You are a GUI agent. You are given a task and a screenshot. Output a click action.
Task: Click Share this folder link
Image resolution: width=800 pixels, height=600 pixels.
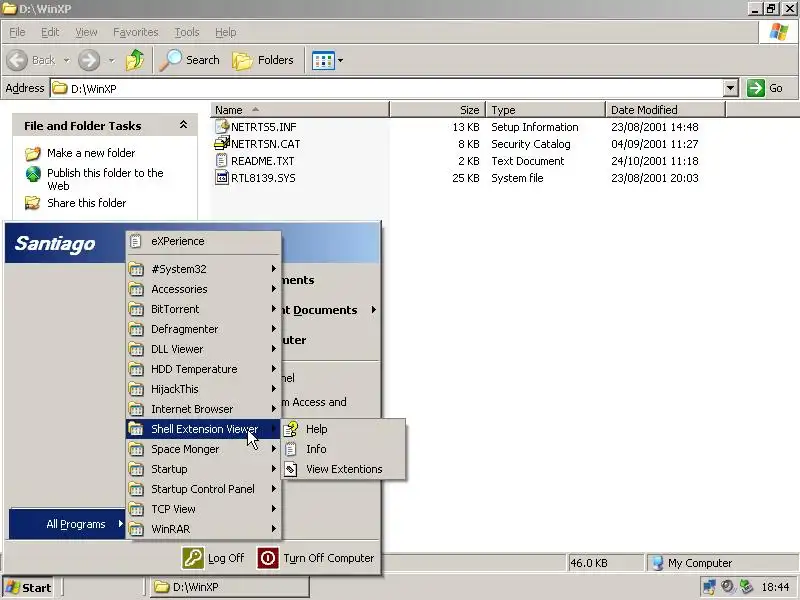[x=86, y=203]
